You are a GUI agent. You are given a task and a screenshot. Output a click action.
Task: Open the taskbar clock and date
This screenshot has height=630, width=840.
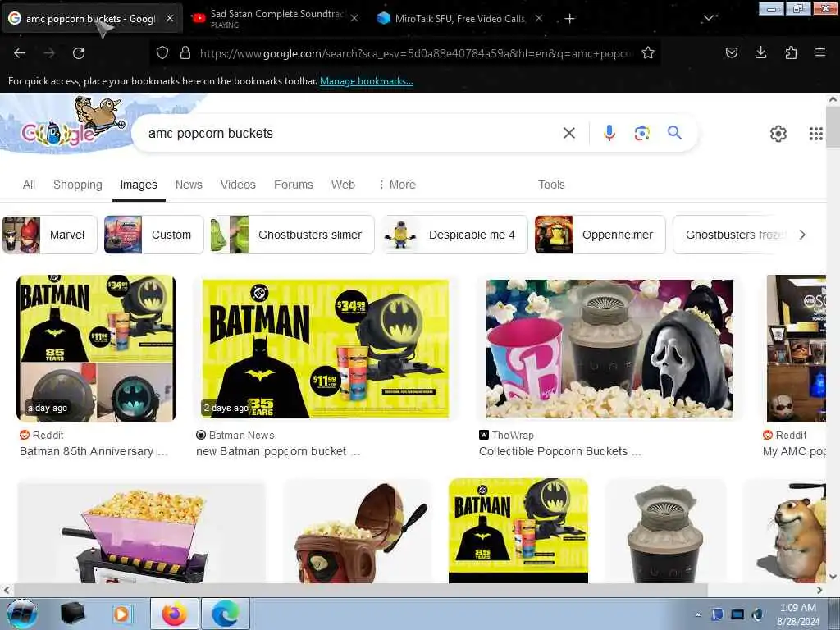pos(798,614)
